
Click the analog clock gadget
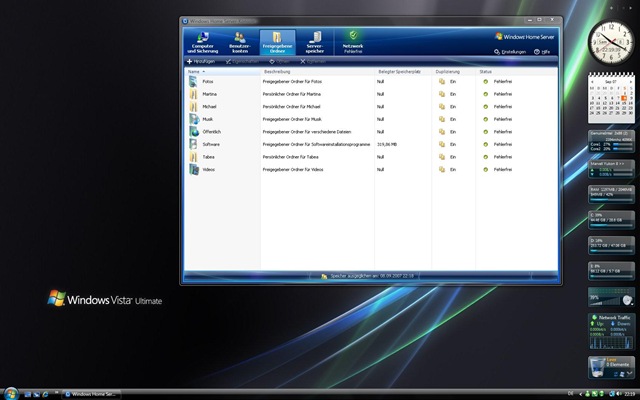pos(611,42)
